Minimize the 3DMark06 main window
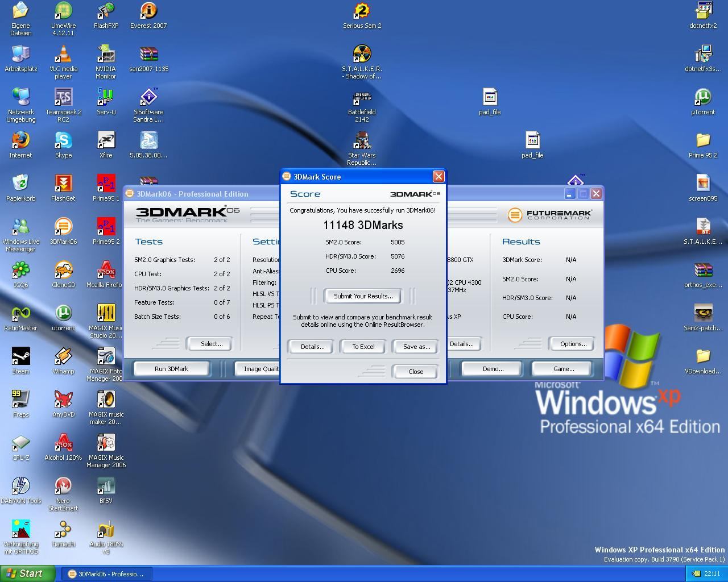The width and height of the screenshot is (728, 582). pyautogui.click(x=569, y=194)
